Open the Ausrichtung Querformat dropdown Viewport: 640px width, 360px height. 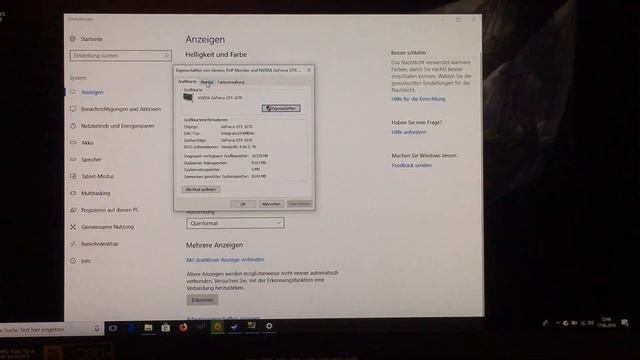236,223
